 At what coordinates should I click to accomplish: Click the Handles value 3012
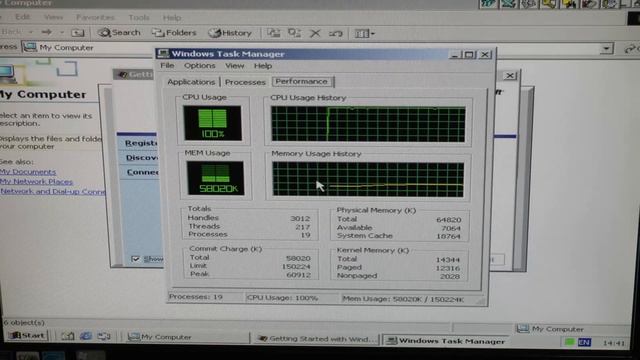tap(300, 219)
